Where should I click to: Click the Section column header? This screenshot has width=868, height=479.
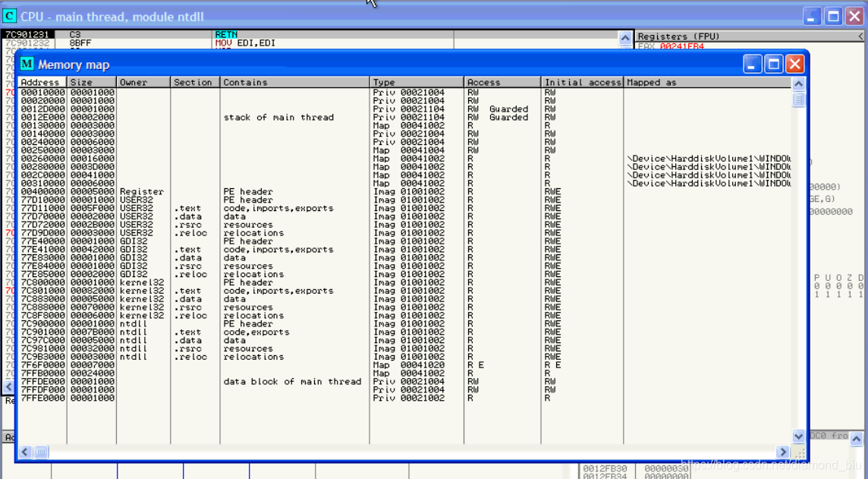[x=196, y=82]
